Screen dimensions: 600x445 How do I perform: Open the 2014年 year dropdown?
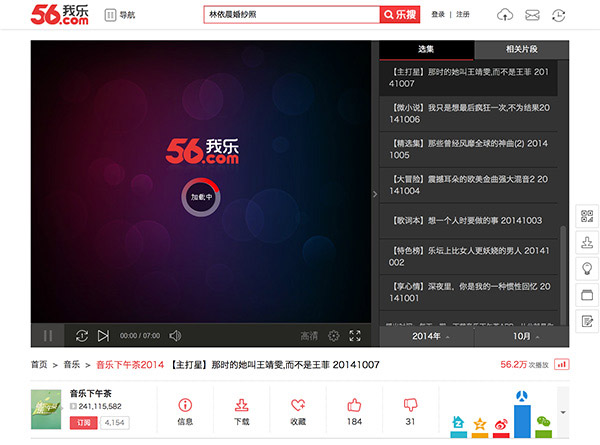tap(427, 336)
